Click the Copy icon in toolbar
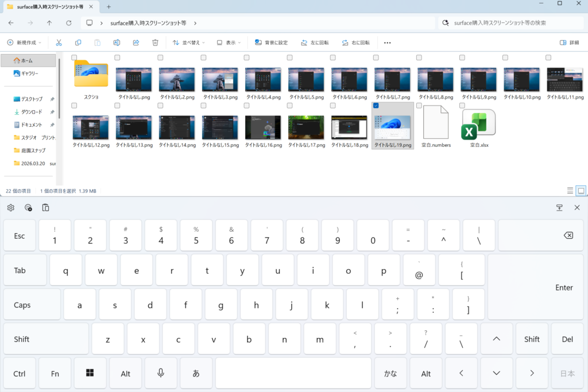The image size is (588, 392). (x=78, y=42)
